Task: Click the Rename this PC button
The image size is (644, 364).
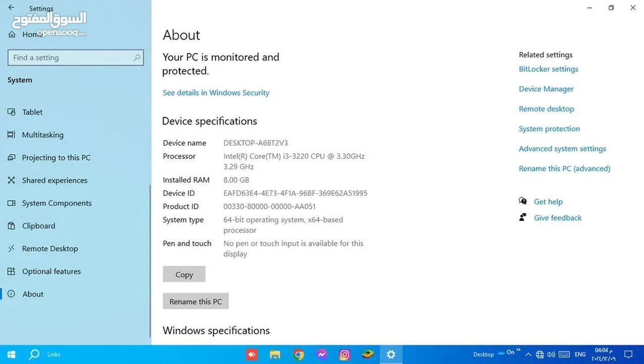Action: 195,301
